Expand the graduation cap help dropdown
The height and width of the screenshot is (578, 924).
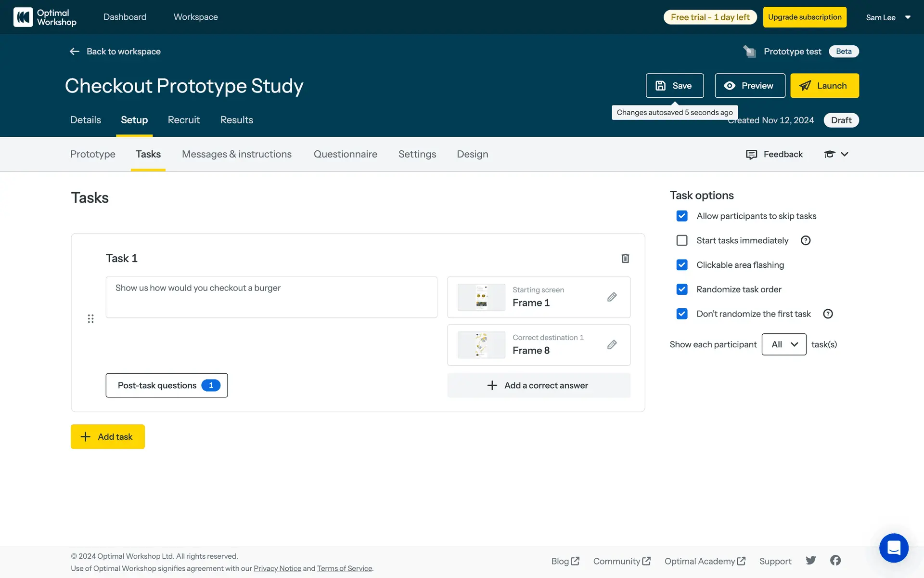tap(836, 154)
